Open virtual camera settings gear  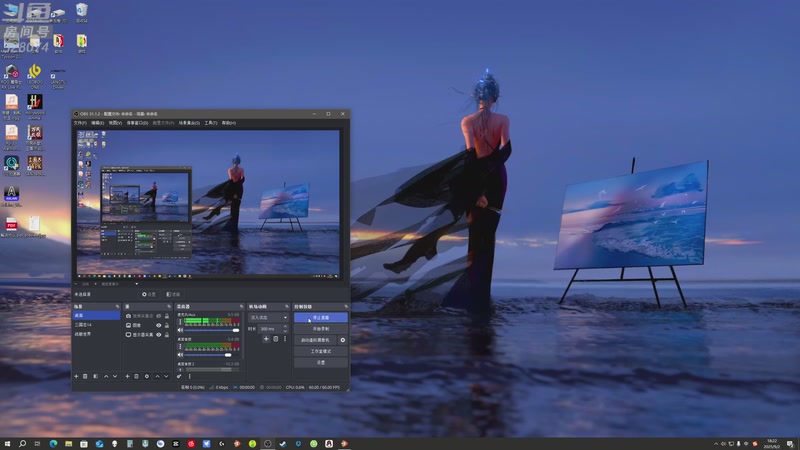pos(343,340)
